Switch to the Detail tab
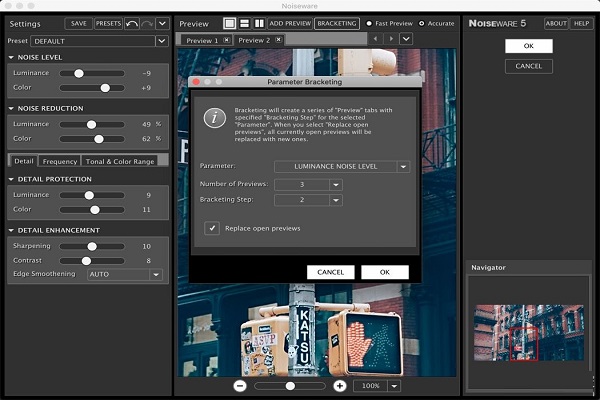The width and height of the screenshot is (600, 400). point(24,161)
